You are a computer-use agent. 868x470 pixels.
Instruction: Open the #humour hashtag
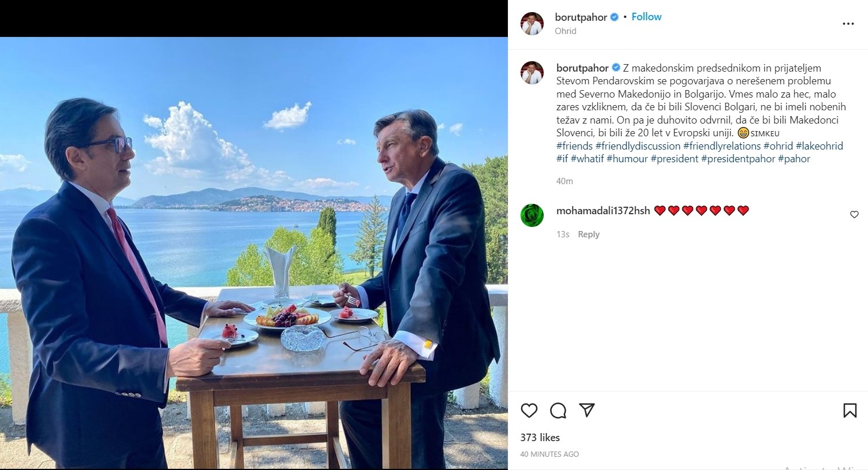coord(627,159)
